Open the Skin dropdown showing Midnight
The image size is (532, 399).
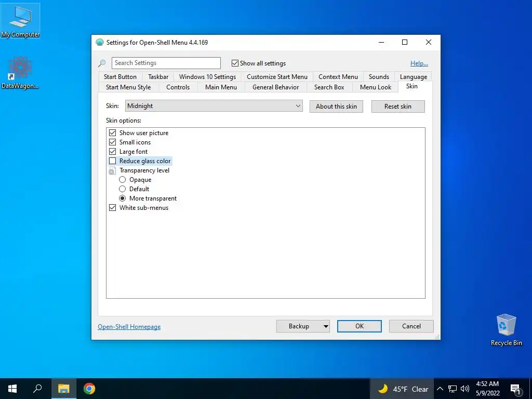tap(214, 106)
